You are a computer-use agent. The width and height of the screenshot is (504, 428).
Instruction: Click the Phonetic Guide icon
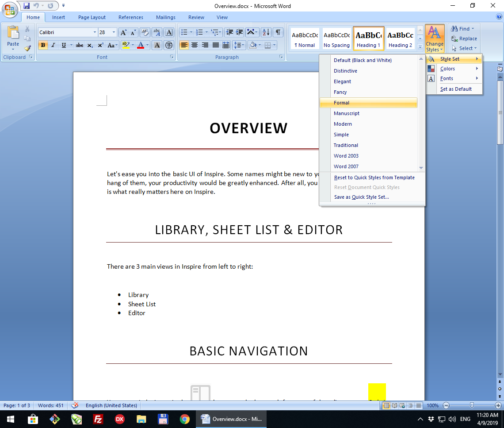click(x=157, y=32)
